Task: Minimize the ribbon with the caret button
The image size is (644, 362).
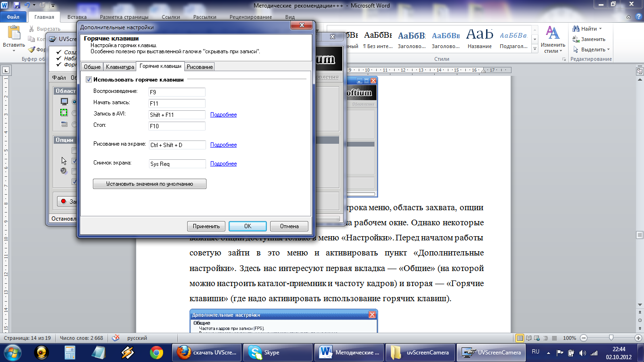Action: 629,17
